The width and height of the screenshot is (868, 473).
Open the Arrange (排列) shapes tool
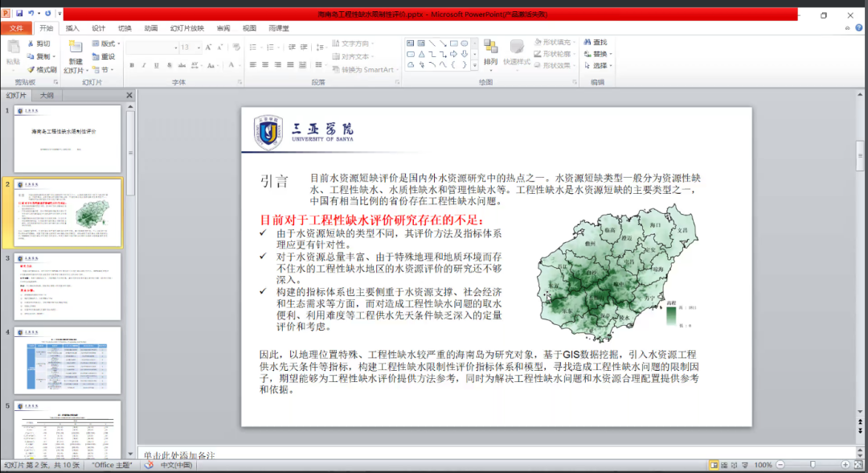[x=490, y=55]
